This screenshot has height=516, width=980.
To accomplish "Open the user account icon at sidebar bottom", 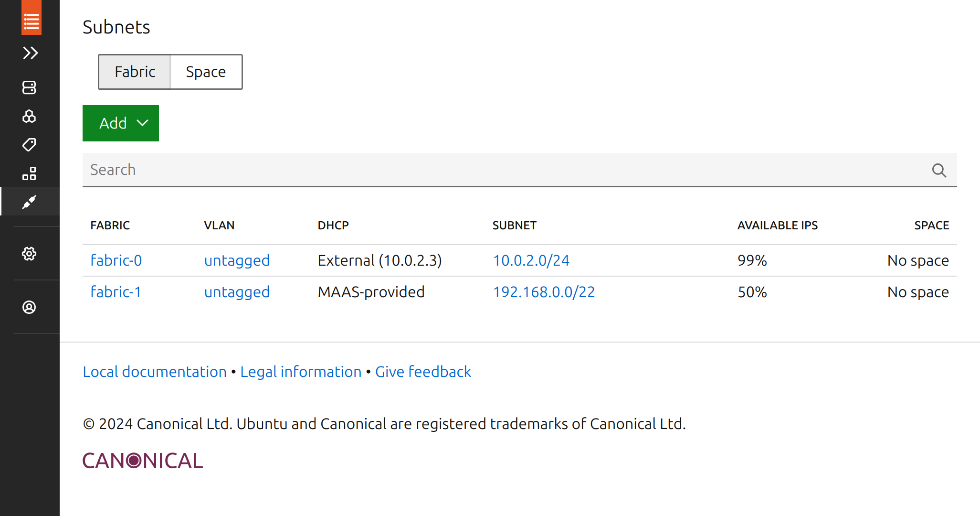I will click(x=30, y=307).
